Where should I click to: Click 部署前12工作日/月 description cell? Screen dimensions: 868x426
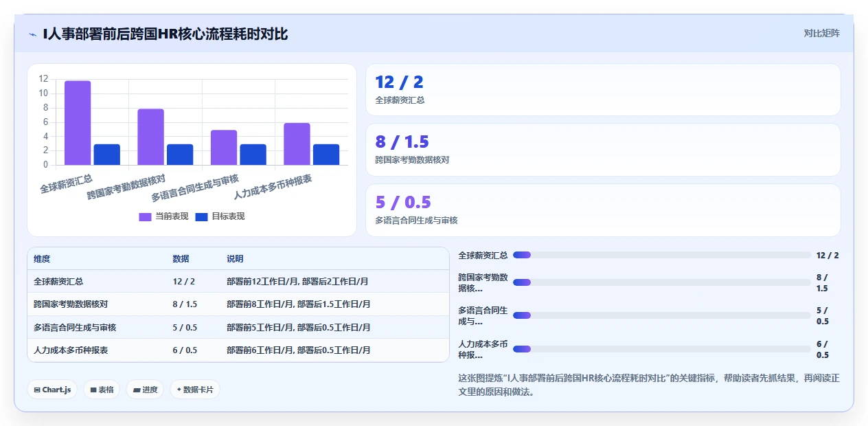297,282
